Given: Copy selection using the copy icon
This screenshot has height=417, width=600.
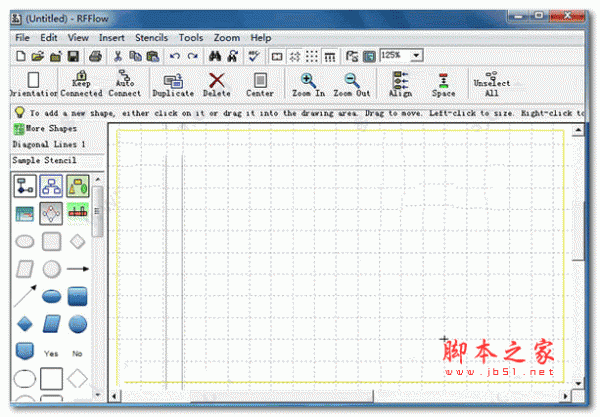Looking at the screenshot, I should pos(135,56).
